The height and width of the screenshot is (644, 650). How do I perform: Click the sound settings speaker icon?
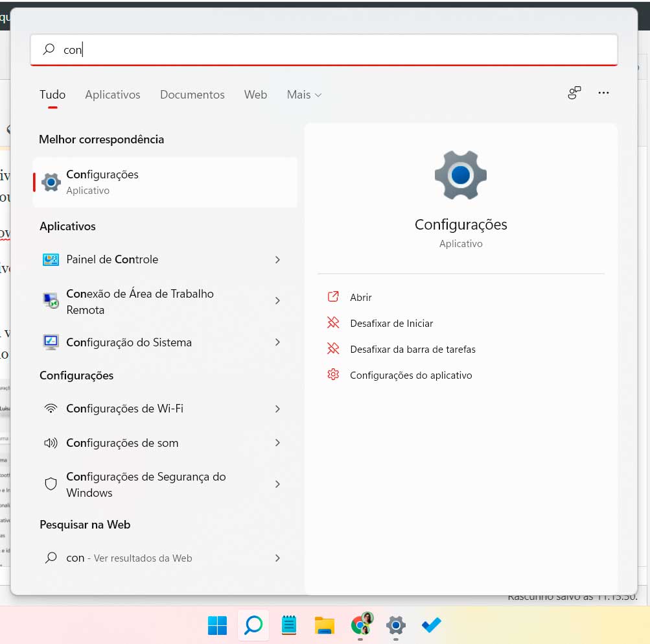(x=51, y=443)
